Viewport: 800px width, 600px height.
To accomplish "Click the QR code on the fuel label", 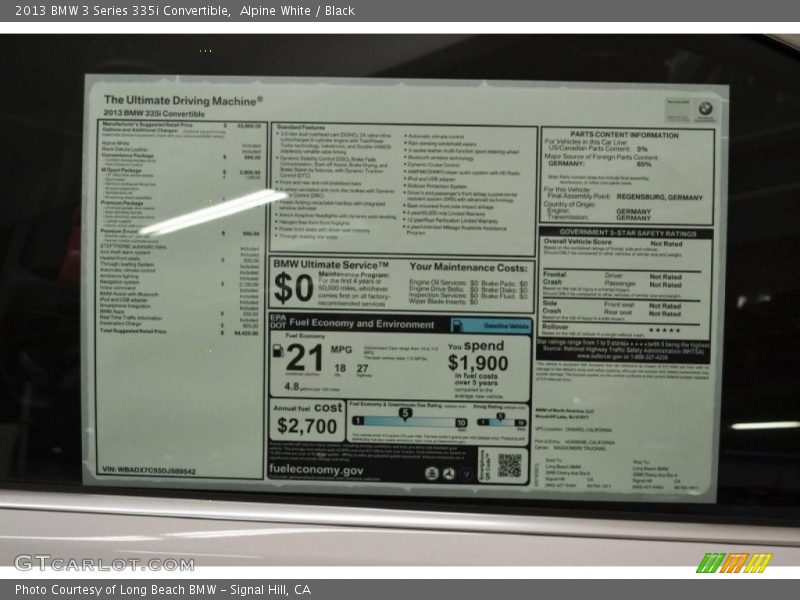I will 509,465.
